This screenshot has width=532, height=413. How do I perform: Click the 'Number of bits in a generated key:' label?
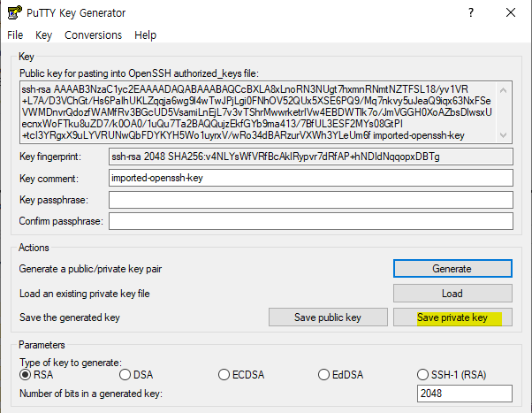(x=91, y=394)
